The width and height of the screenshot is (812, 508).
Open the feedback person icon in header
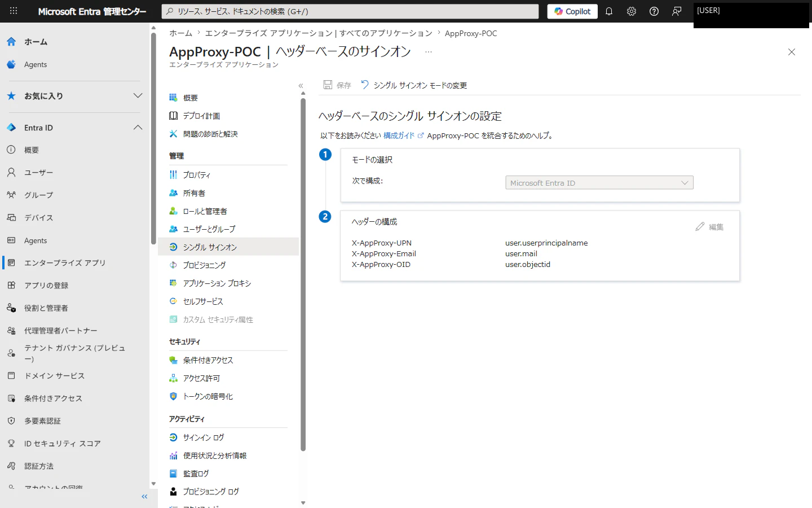tap(677, 11)
